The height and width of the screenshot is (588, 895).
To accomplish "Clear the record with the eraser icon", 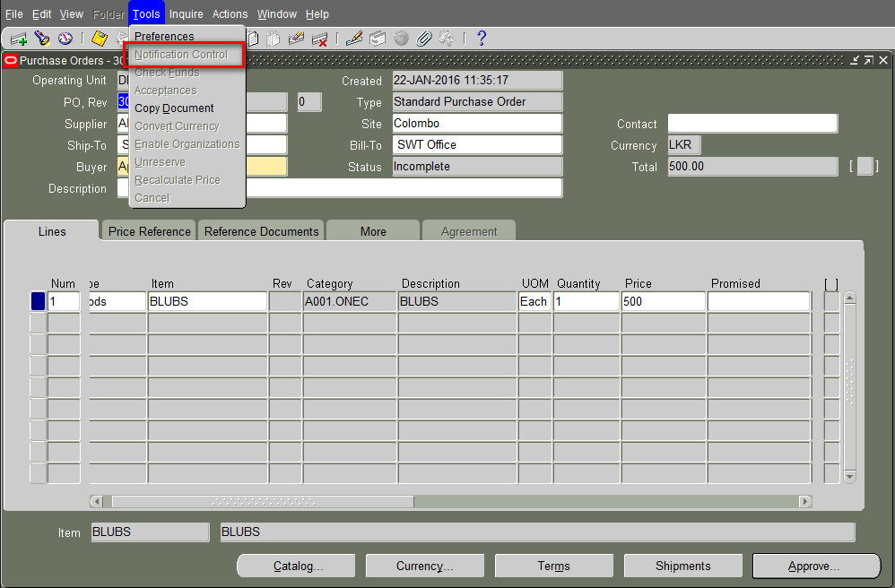I will pyautogui.click(x=296, y=39).
